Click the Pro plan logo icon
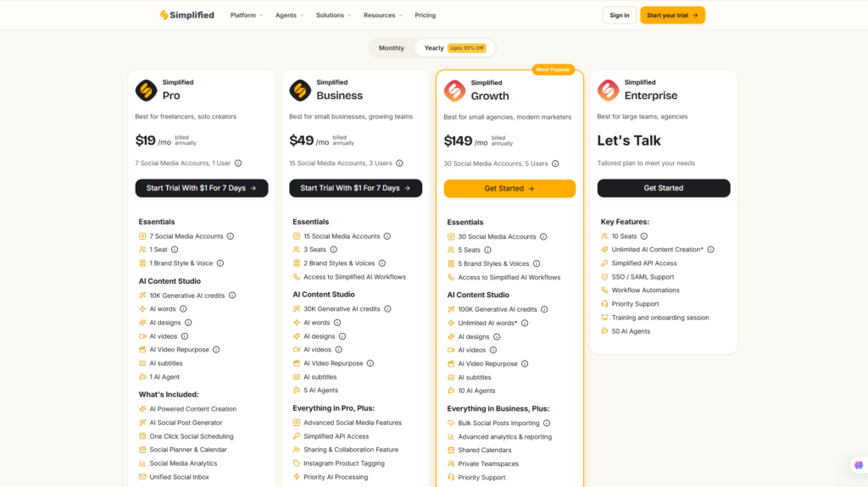This screenshot has height=487, width=868. coord(146,91)
